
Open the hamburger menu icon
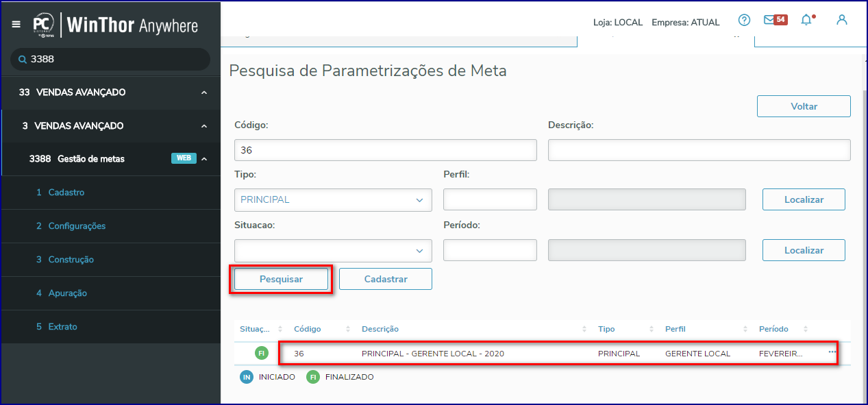tap(16, 24)
